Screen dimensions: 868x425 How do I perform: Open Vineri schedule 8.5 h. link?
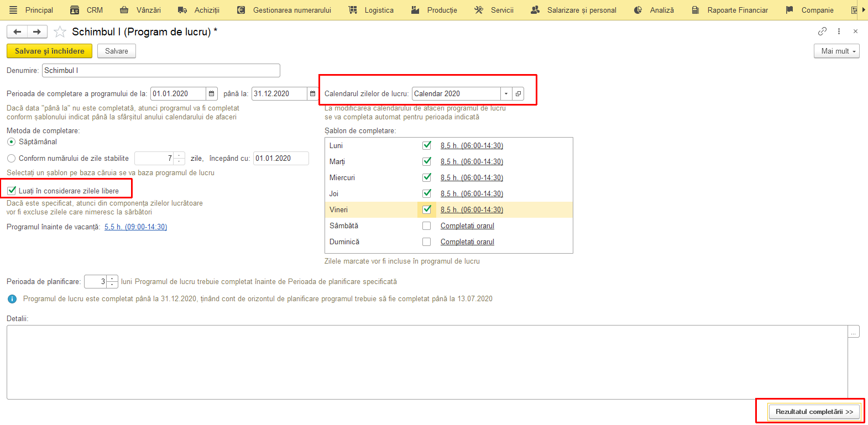click(x=472, y=209)
